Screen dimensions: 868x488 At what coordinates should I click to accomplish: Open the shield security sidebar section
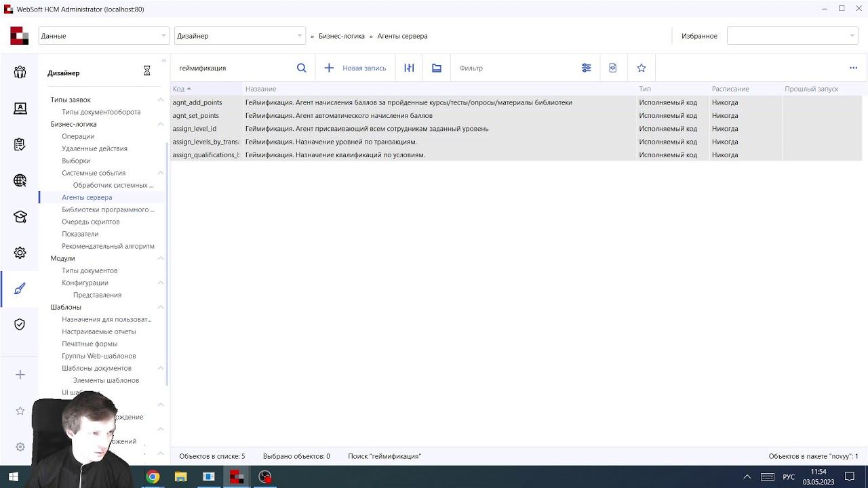coord(20,325)
